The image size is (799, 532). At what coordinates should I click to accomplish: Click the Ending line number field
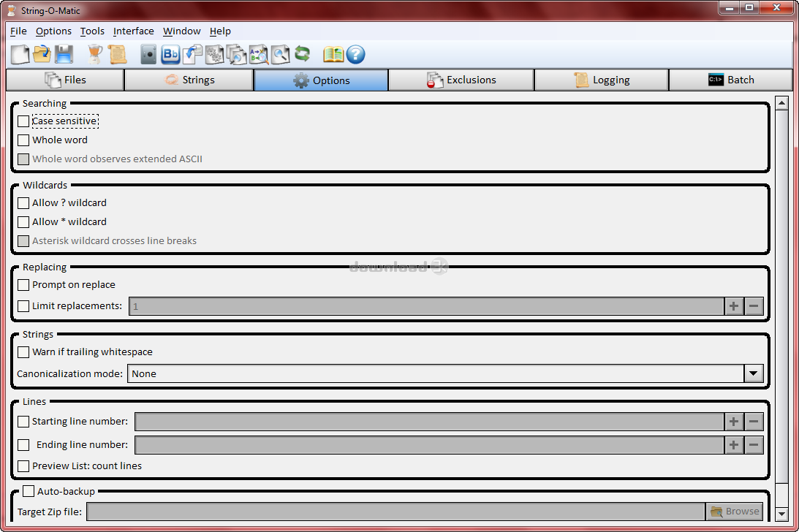click(430, 445)
